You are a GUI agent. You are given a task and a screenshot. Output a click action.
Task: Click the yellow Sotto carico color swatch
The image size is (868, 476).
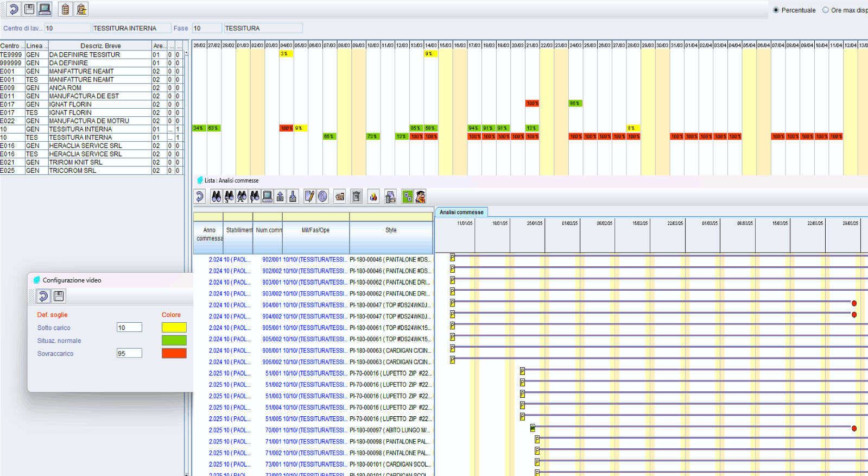tap(174, 327)
